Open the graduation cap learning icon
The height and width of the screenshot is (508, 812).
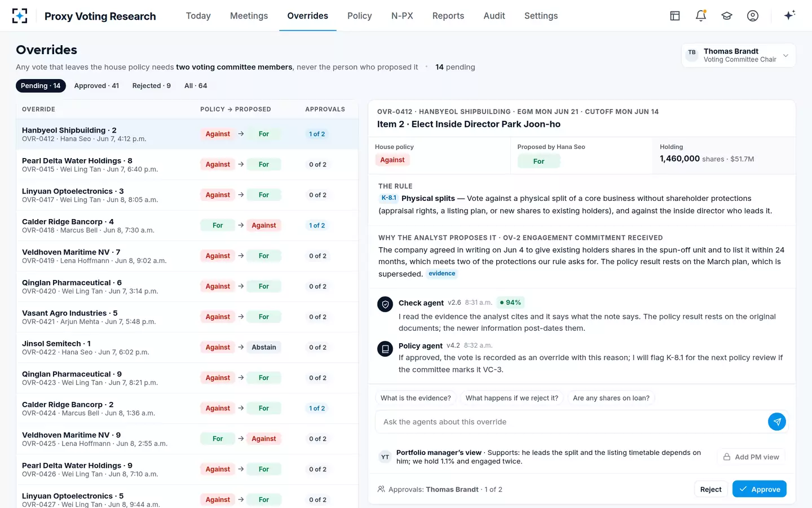pyautogui.click(x=727, y=16)
